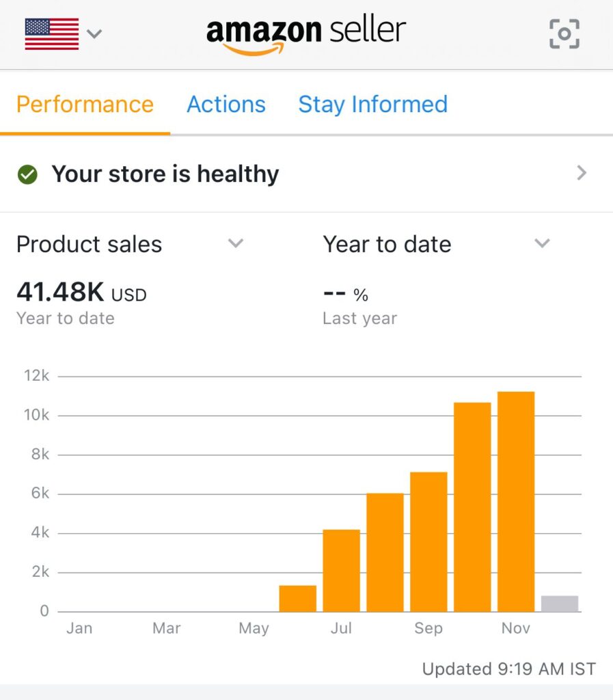The image size is (613, 700).
Task: Select the June sales bar
Action: 298,599
